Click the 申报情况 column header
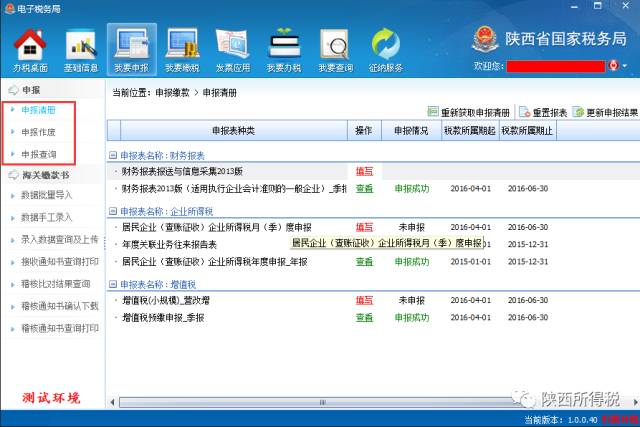The height and width of the screenshot is (427, 640). point(411,131)
